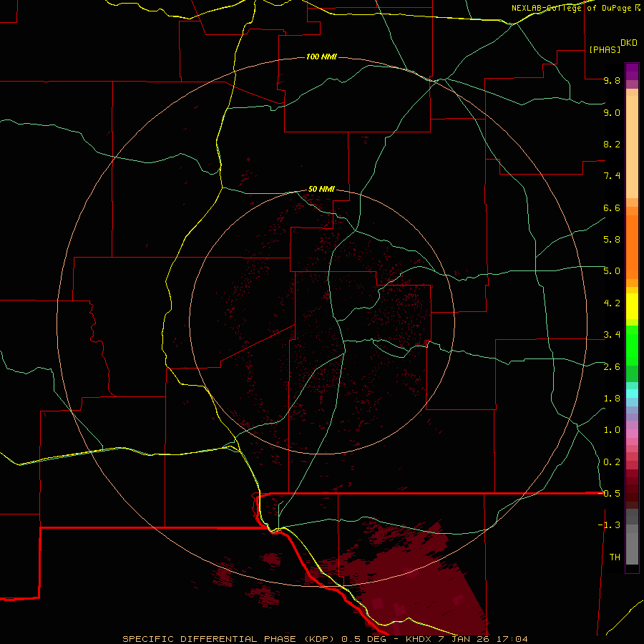Click the [PHAS] label near the color scale
Viewport: 644px width, 644px height.
coord(605,49)
